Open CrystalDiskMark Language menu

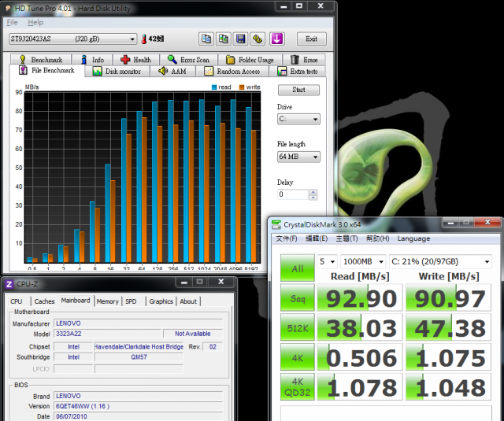413,238
